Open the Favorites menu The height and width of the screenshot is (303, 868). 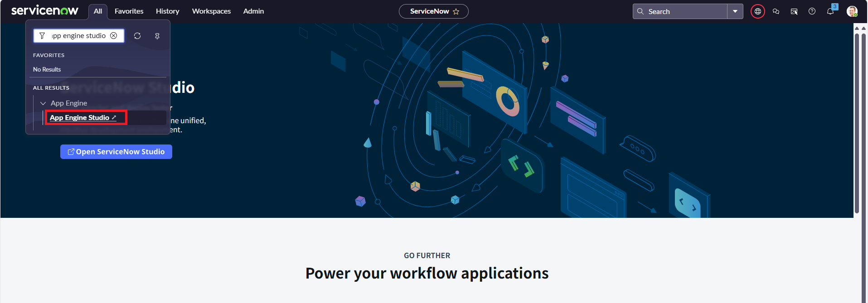(x=129, y=11)
